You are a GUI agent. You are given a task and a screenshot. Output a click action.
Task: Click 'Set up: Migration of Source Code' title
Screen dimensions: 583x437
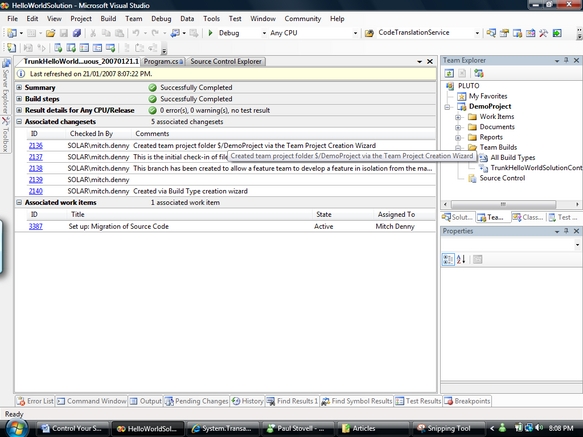coord(119,226)
